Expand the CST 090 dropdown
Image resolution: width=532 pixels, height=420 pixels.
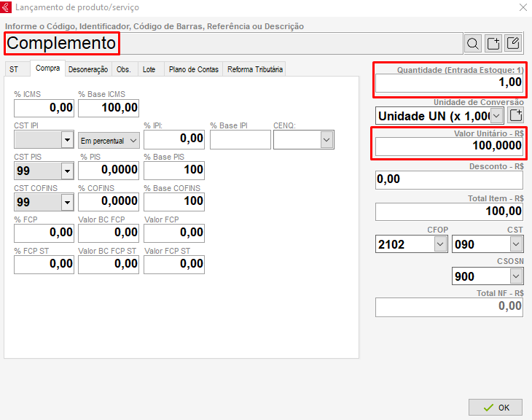[516, 244]
